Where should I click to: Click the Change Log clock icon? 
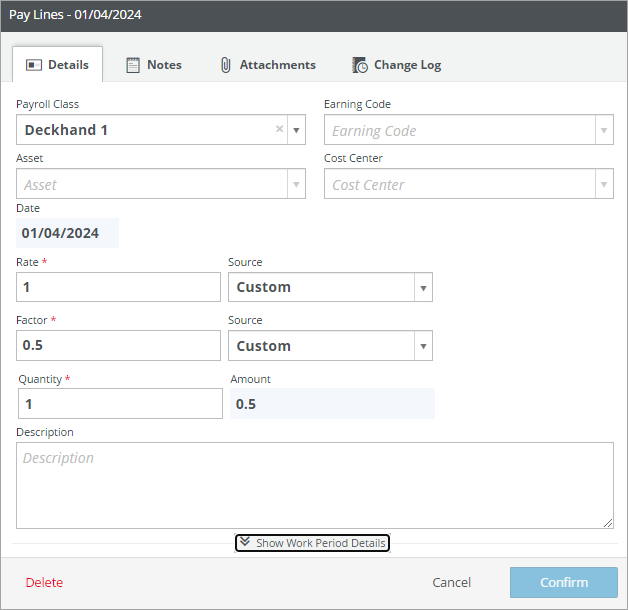(360, 65)
